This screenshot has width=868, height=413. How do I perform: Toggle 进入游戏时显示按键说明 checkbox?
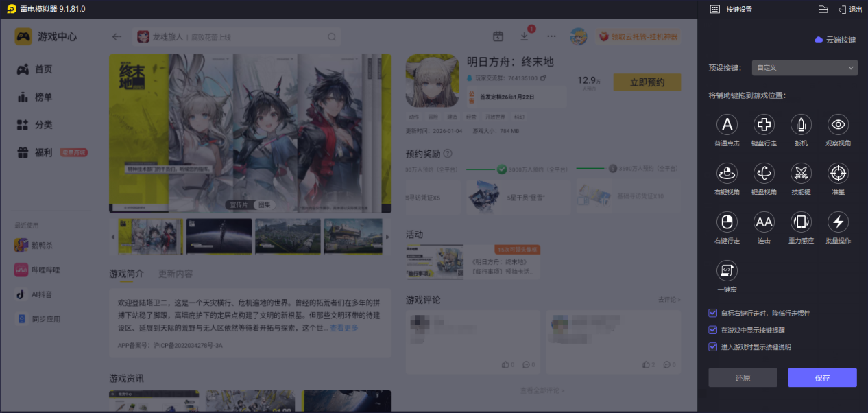pos(713,347)
